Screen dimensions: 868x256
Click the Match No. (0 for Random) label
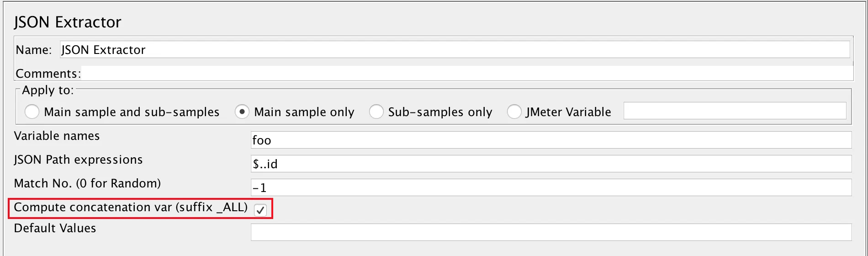pos(87,183)
